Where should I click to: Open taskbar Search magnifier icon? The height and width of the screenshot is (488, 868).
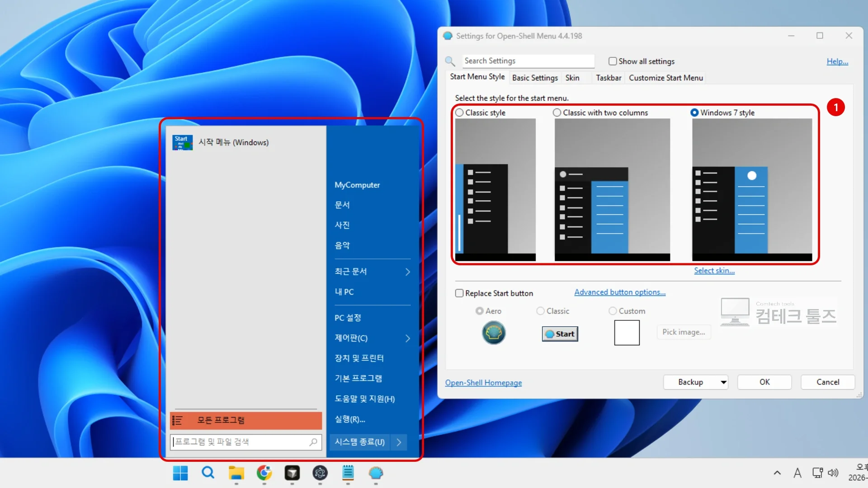point(208,473)
